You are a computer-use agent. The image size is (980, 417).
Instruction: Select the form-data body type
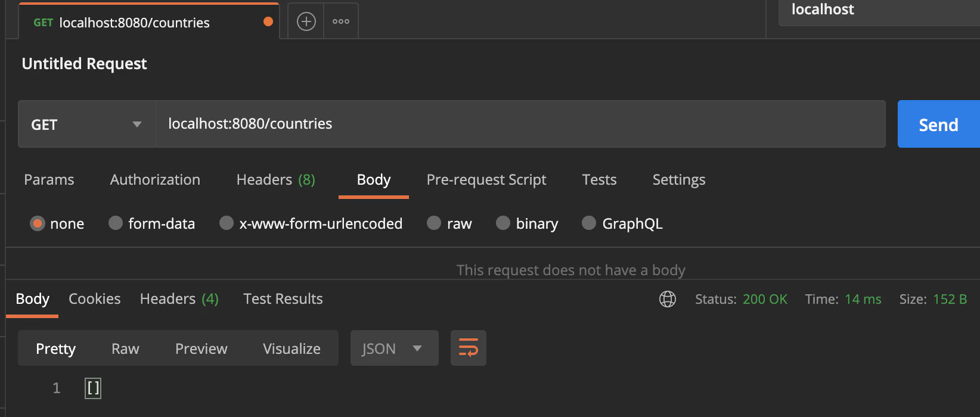[116, 223]
